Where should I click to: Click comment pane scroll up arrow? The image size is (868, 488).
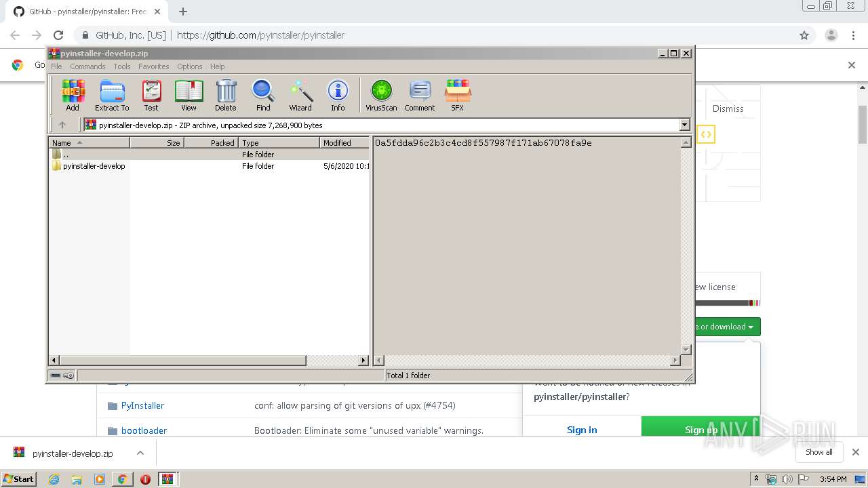[x=686, y=142]
